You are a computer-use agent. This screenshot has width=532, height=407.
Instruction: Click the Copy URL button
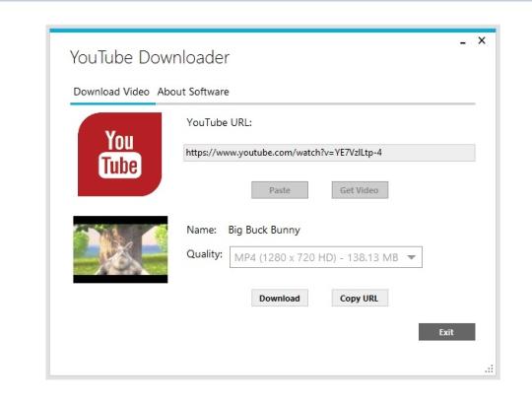coord(360,298)
